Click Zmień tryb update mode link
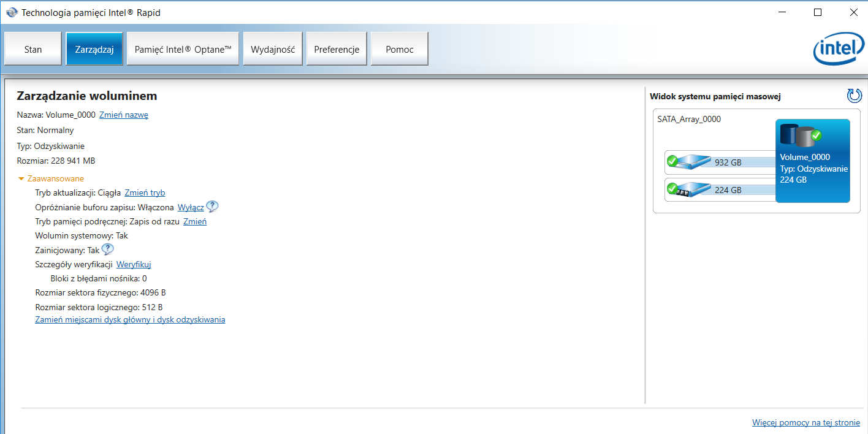Viewport: 868px width, 434px height. tap(145, 192)
